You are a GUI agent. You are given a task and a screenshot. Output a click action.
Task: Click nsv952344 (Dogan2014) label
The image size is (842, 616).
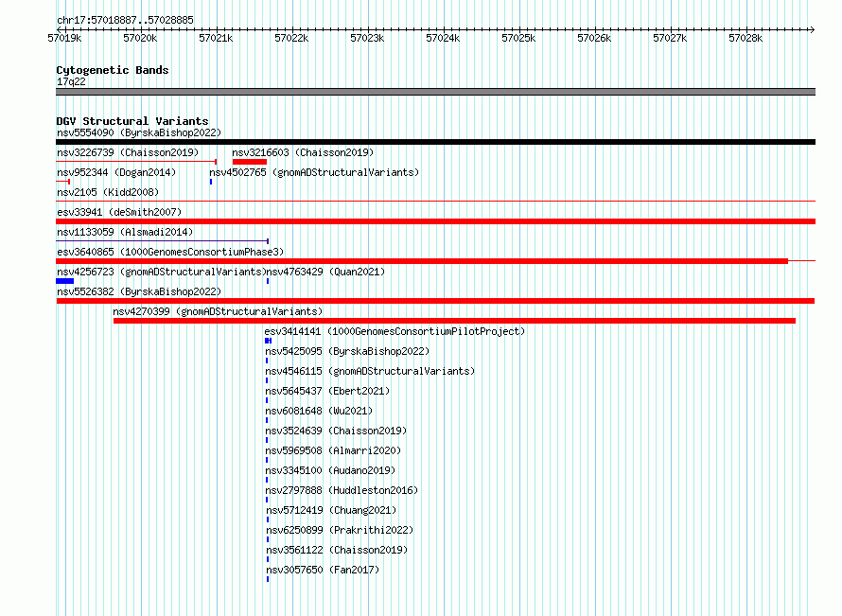(116, 172)
